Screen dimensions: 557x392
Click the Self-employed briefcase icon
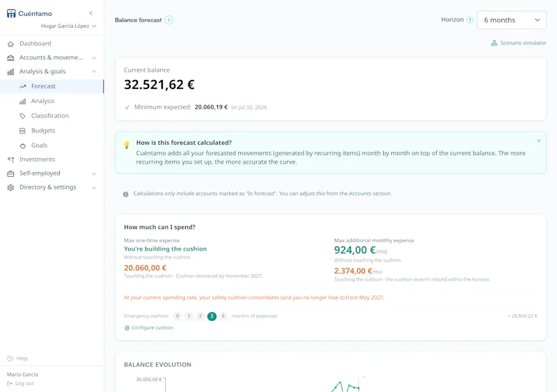(x=10, y=174)
